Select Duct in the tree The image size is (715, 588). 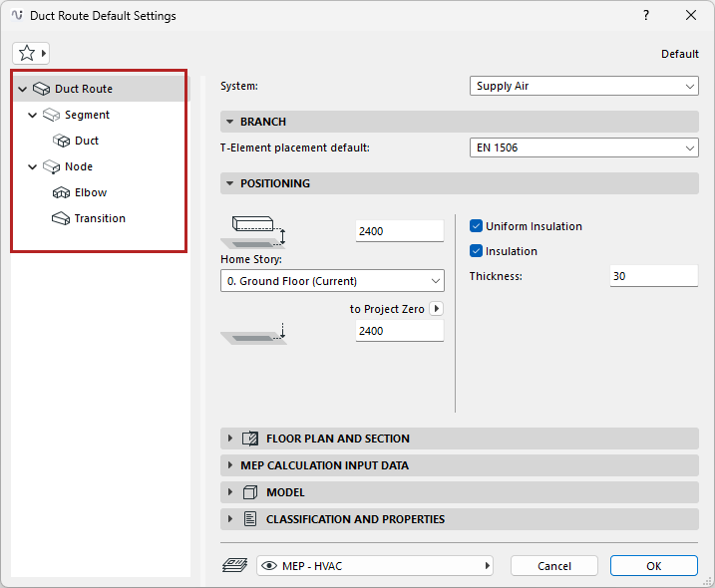87,141
